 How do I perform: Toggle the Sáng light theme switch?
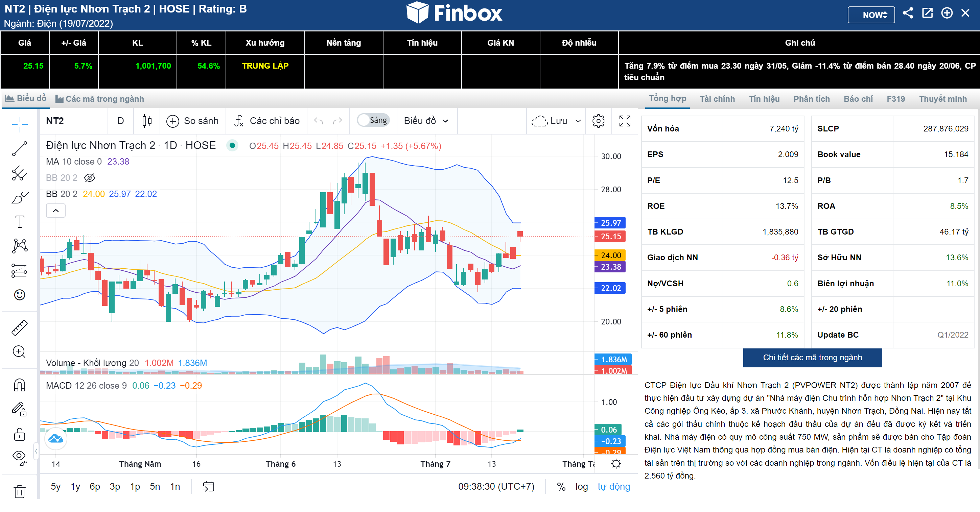(x=373, y=121)
